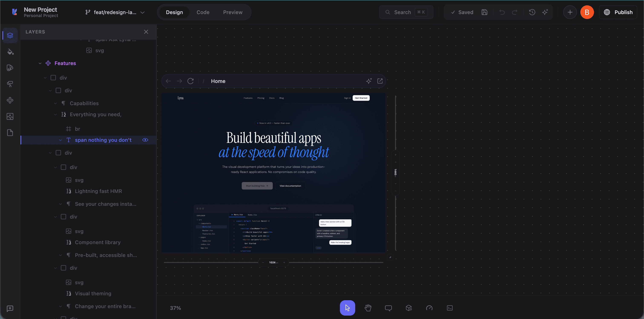Viewport: 644px width, 319px height.
Task: Open the performance gauge tool
Action: coord(429,308)
